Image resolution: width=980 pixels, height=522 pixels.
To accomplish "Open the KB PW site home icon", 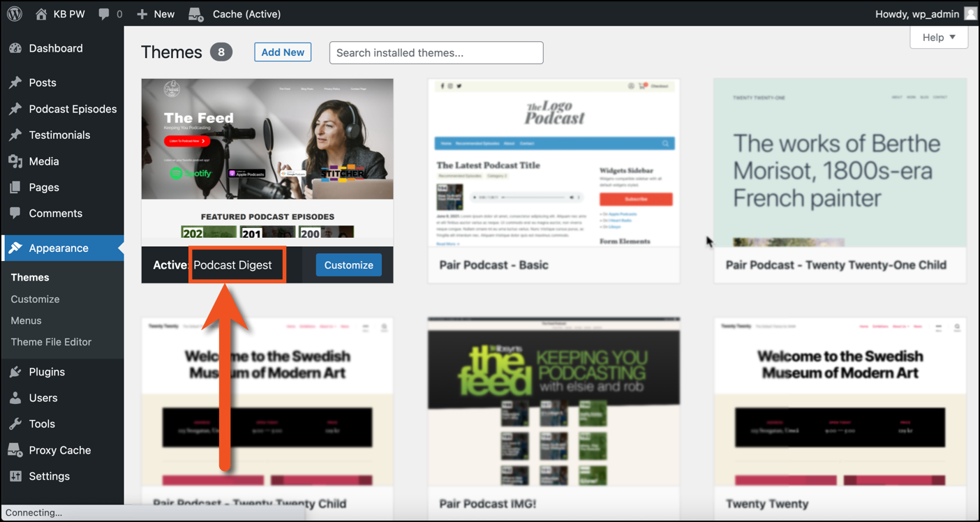I will click(x=42, y=14).
